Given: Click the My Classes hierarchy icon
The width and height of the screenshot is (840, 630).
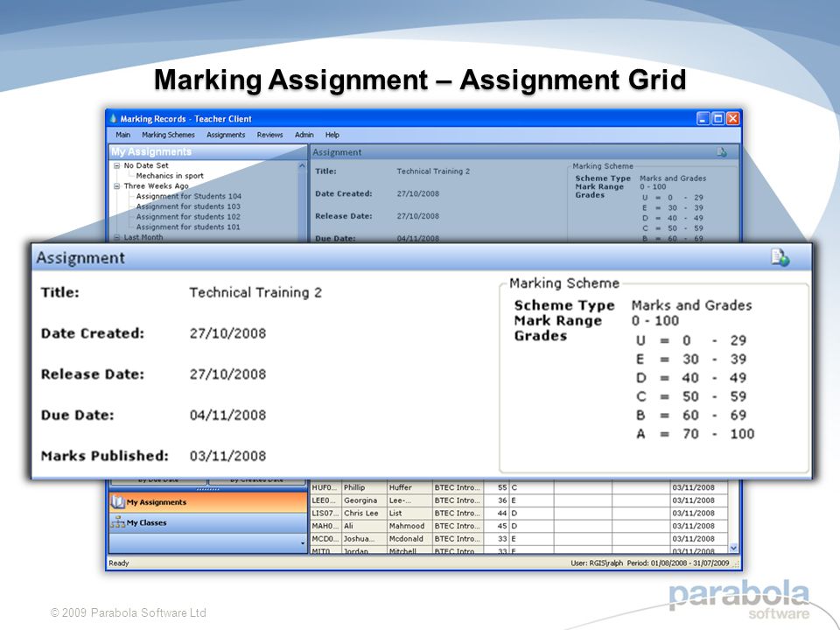Looking at the screenshot, I should [x=118, y=522].
